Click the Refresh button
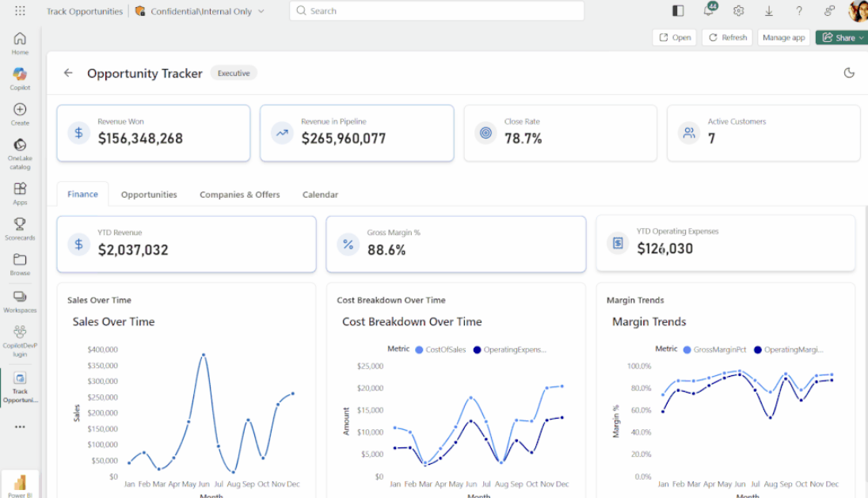 [727, 38]
